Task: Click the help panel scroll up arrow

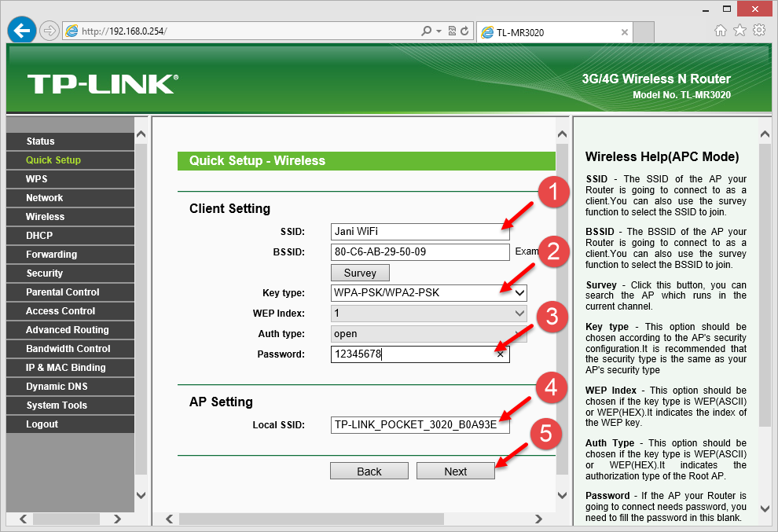Action: pyautogui.click(x=765, y=134)
